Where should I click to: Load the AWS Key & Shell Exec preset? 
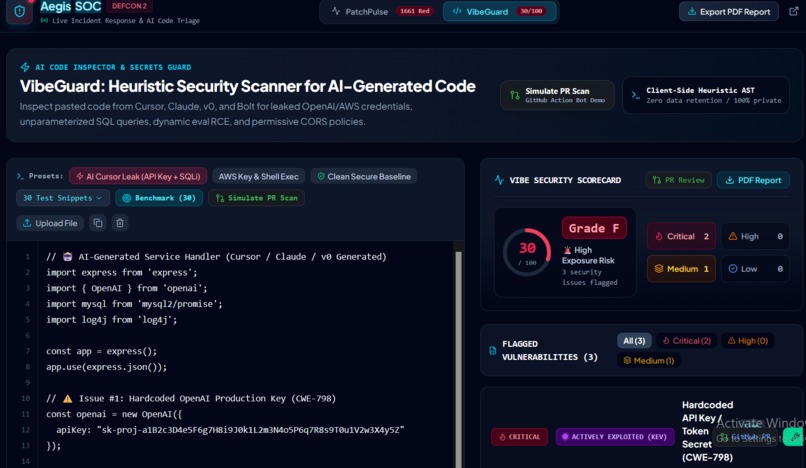(x=259, y=176)
